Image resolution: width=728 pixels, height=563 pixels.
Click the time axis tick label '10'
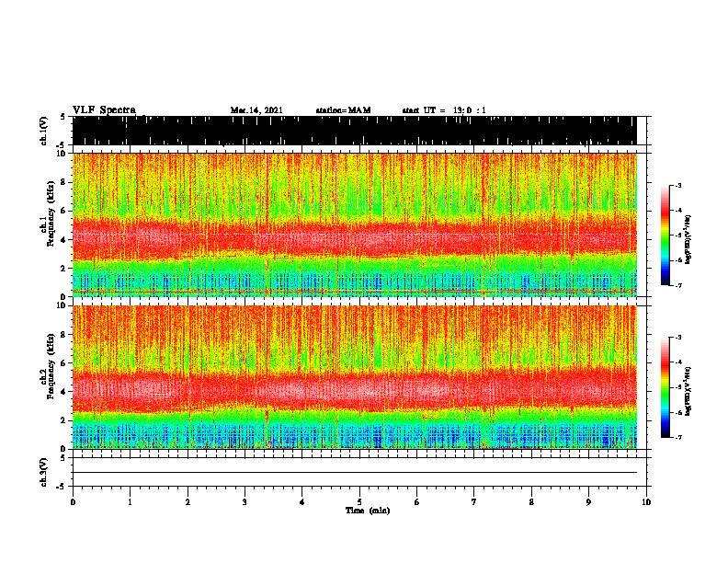[646, 502]
